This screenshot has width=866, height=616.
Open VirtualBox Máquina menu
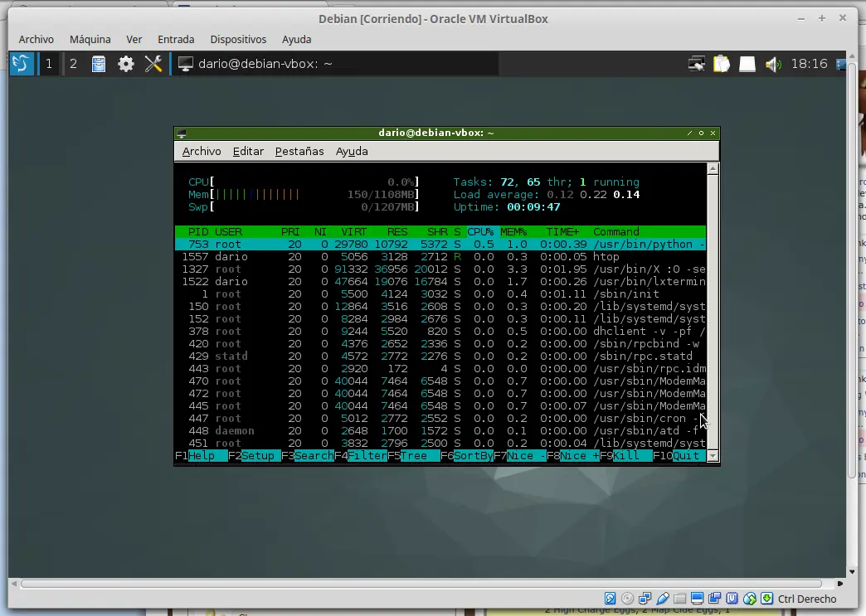click(90, 39)
